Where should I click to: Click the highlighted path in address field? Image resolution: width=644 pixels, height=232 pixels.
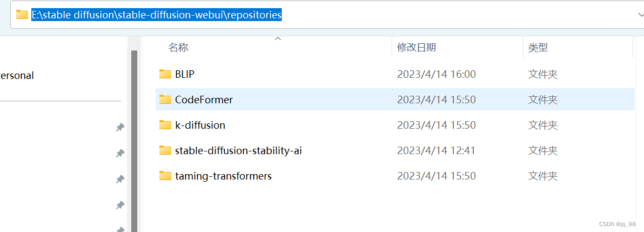point(157,15)
